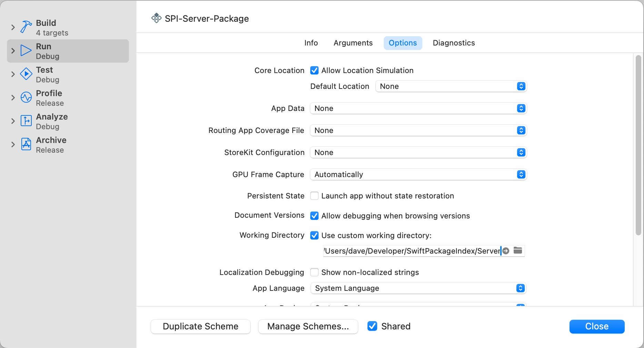Select the Profile Release row
Image resolution: width=644 pixels, height=348 pixels.
click(x=68, y=98)
